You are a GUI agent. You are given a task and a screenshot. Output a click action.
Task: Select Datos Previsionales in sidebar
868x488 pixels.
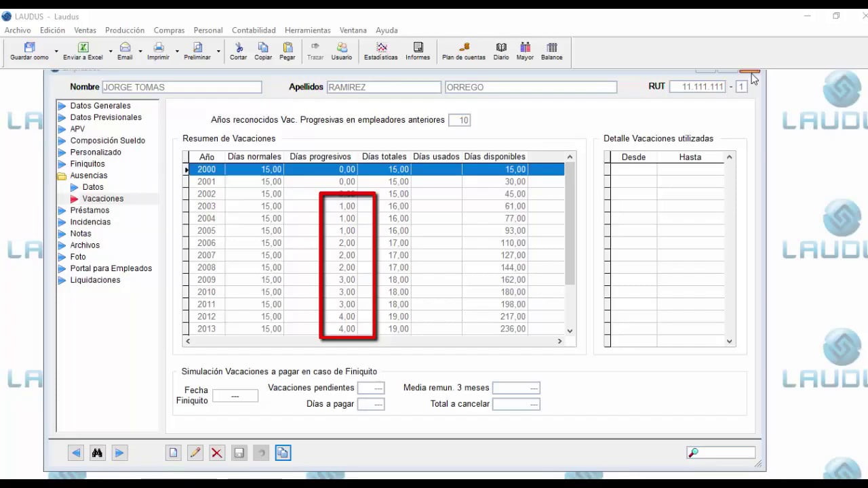click(x=106, y=117)
